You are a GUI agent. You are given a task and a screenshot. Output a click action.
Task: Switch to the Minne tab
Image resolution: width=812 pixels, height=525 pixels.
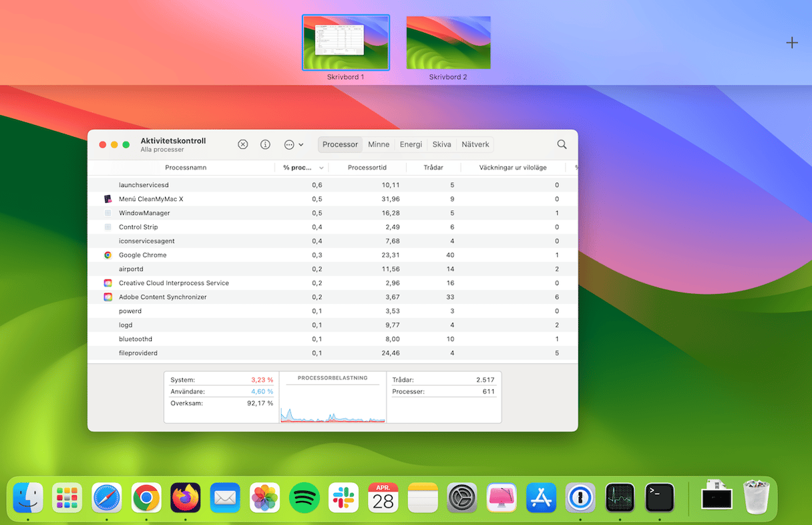click(x=379, y=144)
